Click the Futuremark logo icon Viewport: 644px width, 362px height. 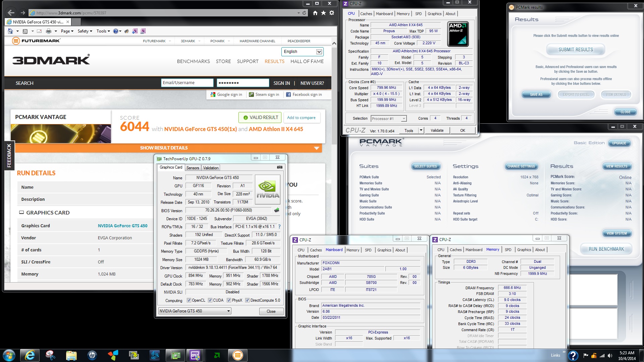tap(16, 41)
